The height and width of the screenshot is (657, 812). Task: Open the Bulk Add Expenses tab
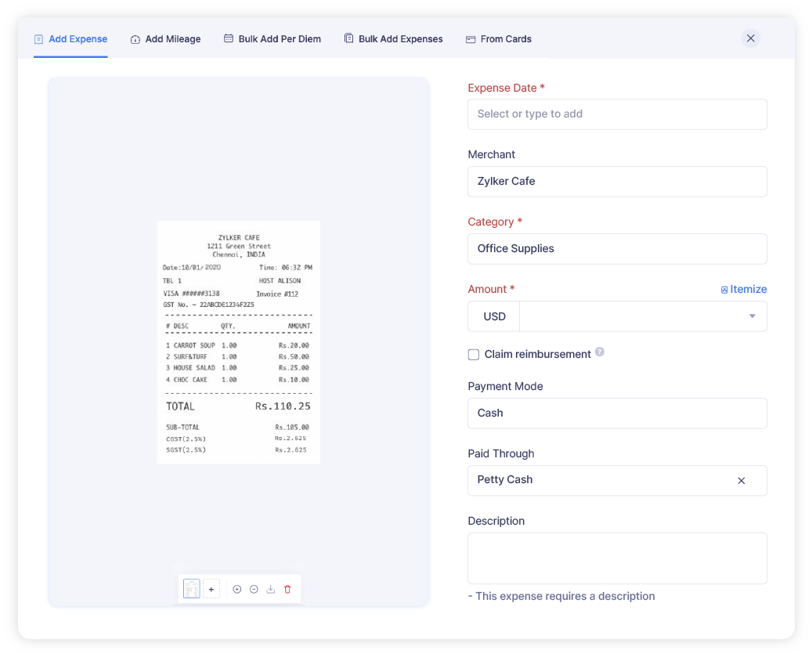pos(393,38)
